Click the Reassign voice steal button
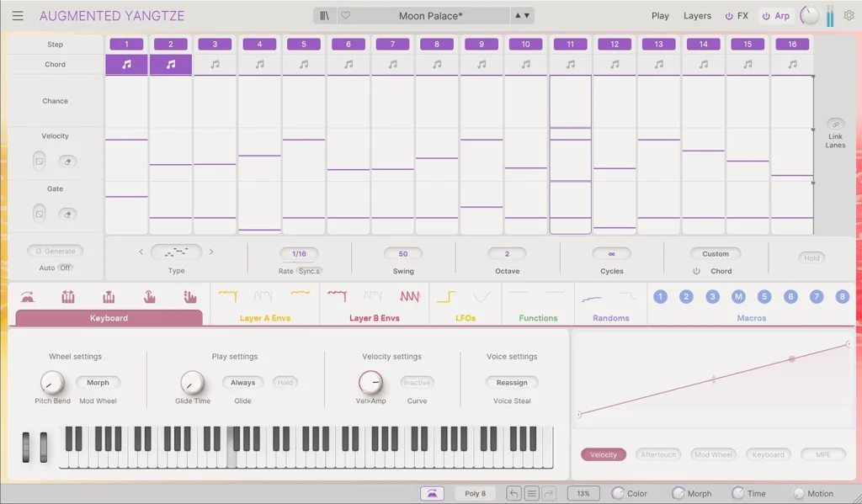This screenshot has width=862, height=504. tap(511, 382)
